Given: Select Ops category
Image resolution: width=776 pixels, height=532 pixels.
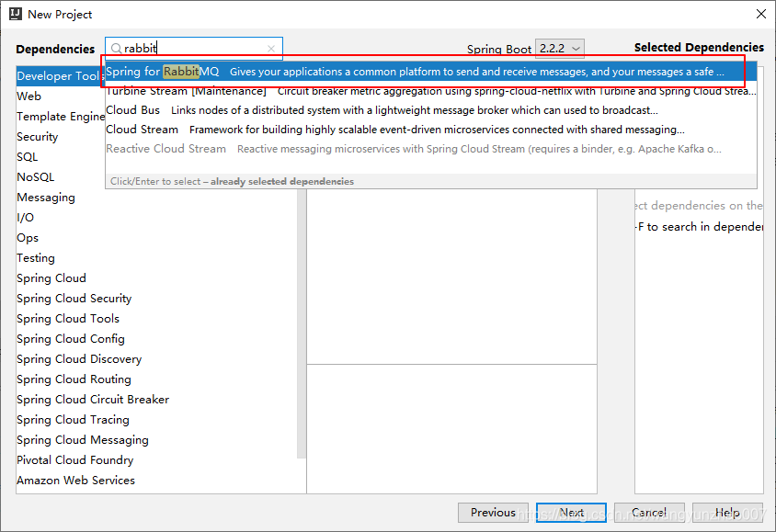Looking at the screenshot, I should [x=28, y=238].
